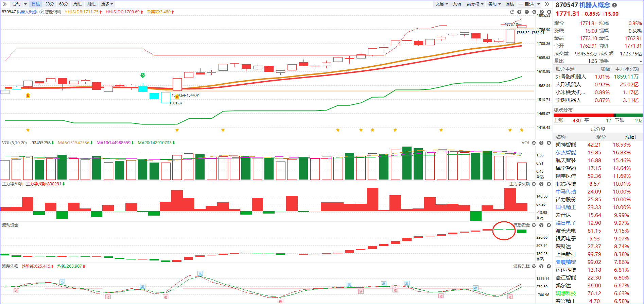The image size is (644, 304).
Task: Switch to the 周线 weekly chart
Action: [77, 4]
